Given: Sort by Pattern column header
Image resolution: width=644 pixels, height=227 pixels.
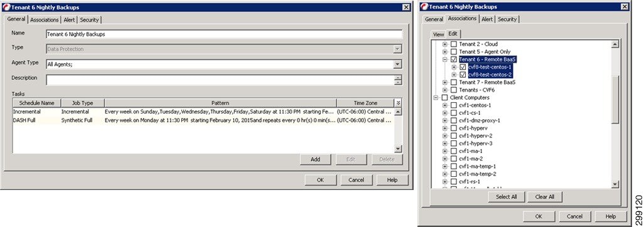Looking at the screenshot, I should [x=220, y=103].
